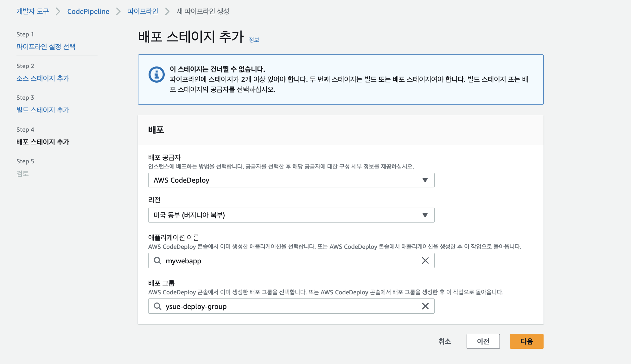Go to Step 3 빌드 스테이지 추가

[43, 110]
